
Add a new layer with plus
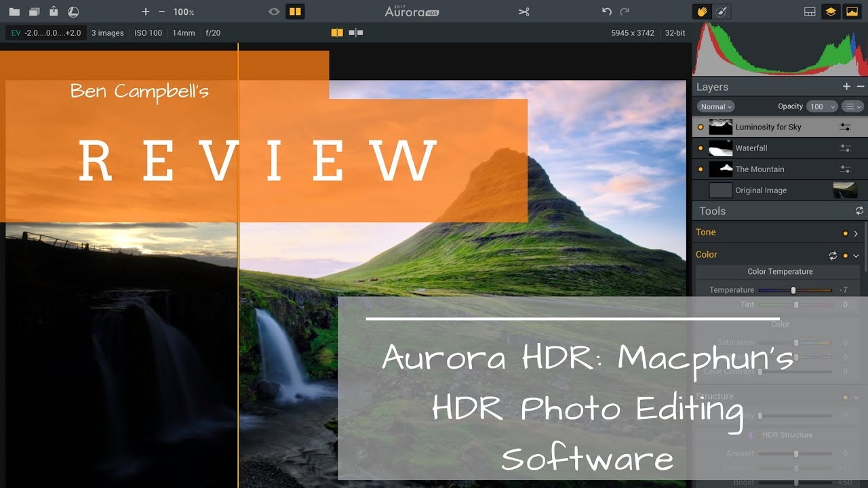tap(846, 87)
